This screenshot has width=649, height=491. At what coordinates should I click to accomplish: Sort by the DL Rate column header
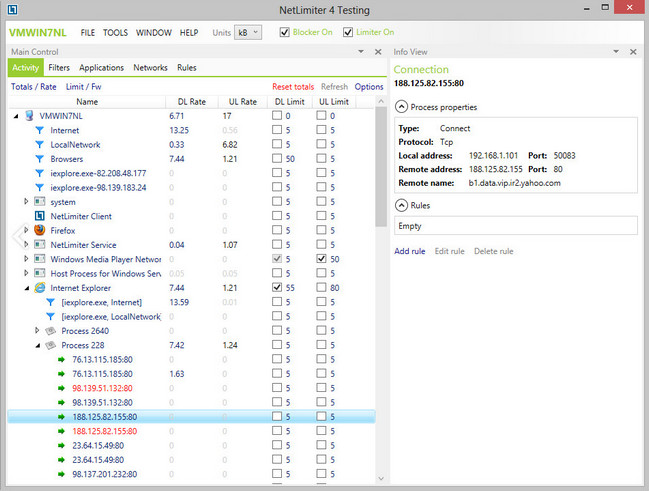(192, 102)
